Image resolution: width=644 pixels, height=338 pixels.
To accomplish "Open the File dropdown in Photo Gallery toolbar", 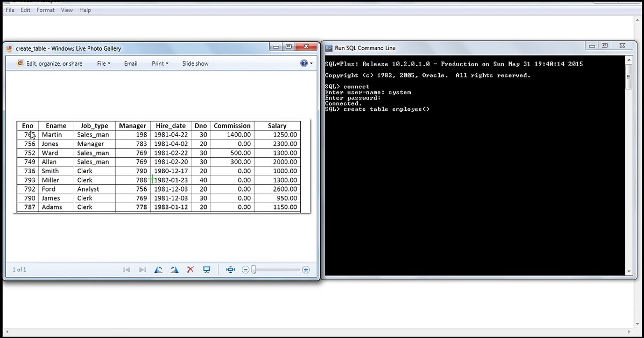I will click(x=103, y=63).
